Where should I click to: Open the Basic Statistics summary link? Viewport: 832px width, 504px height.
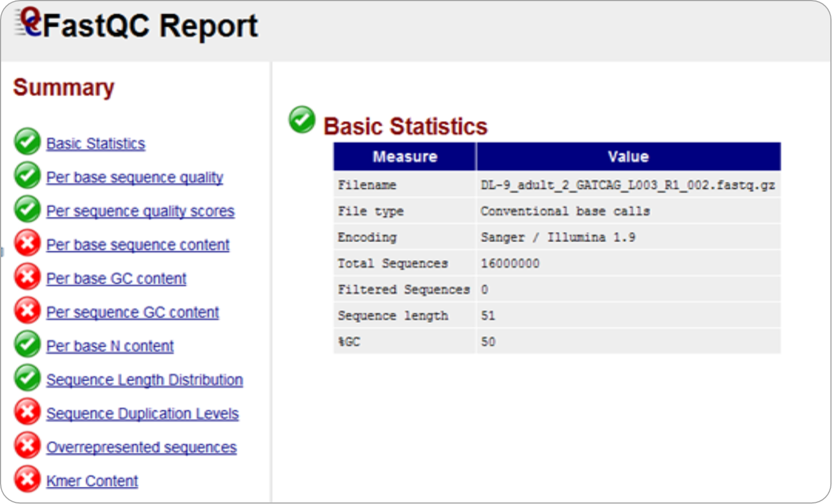(x=96, y=144)
